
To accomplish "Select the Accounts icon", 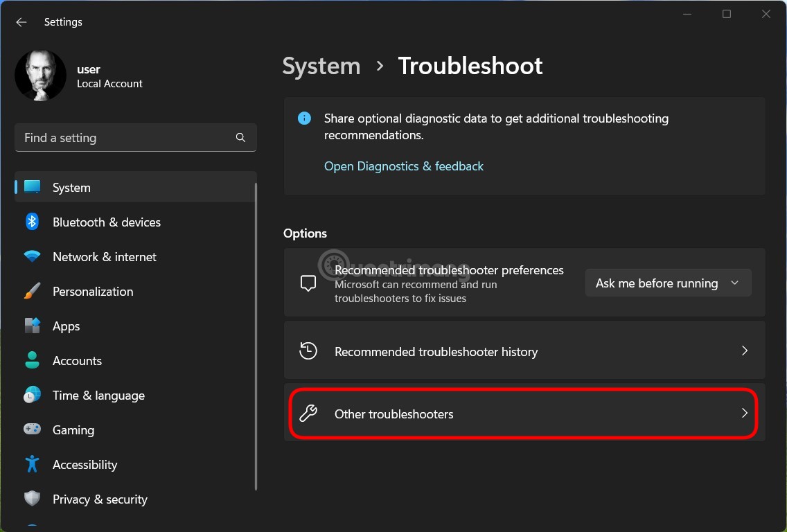I will (32, 360).
